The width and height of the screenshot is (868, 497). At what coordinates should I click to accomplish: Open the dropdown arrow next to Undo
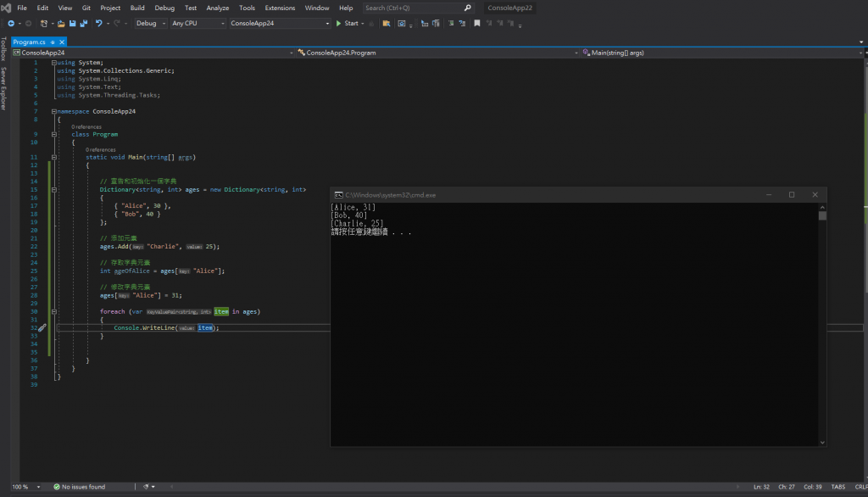click(108, 24)
